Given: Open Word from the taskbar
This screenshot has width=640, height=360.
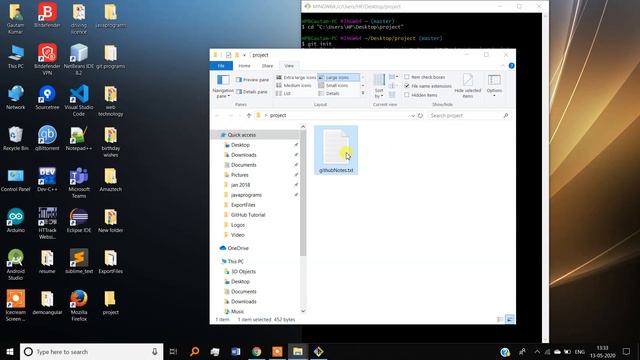Looking at the screenshot, I should (x=236, y=351).
